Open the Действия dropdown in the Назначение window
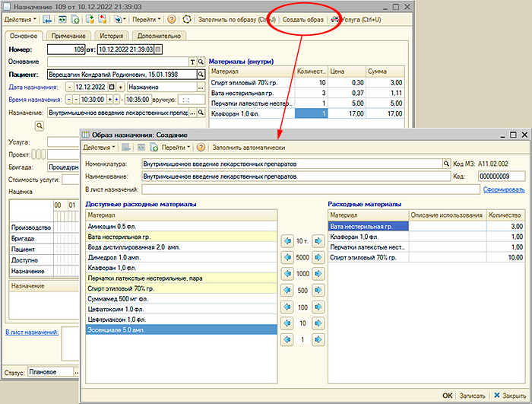The height and width of the screenshot is (404, 532). tap(19, 18)
